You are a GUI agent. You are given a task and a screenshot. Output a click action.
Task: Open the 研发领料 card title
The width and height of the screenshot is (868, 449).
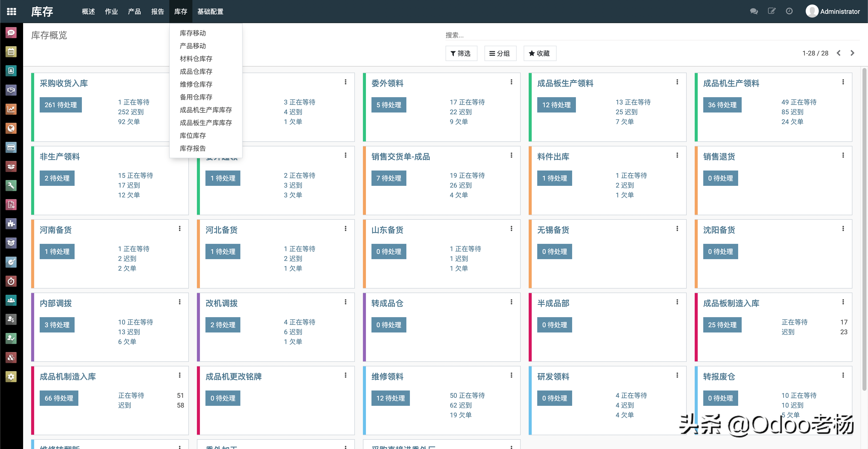[x=553, y=377]
